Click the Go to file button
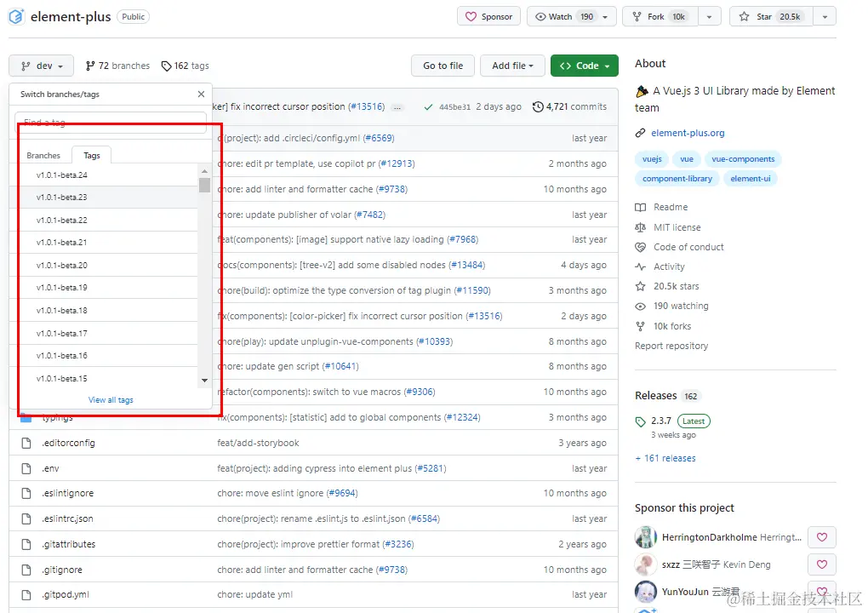868x613 pixels. [443, 66]
